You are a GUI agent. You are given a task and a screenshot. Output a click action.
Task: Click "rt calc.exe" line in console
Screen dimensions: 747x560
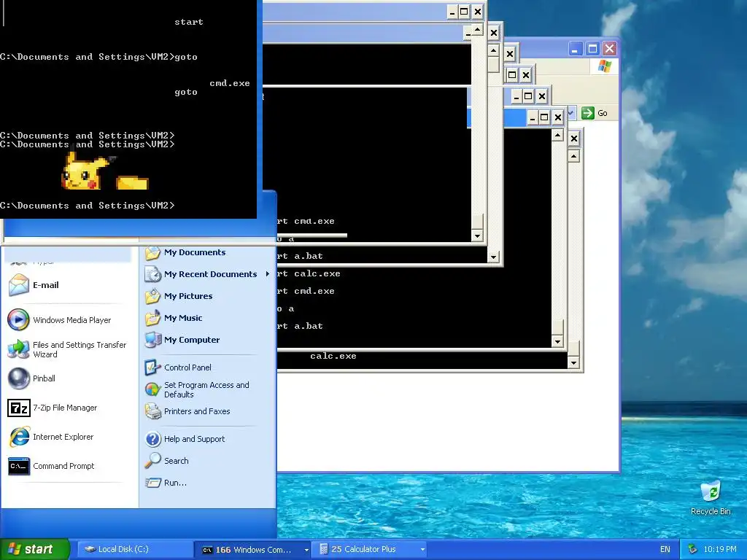[x=309, y=274]
